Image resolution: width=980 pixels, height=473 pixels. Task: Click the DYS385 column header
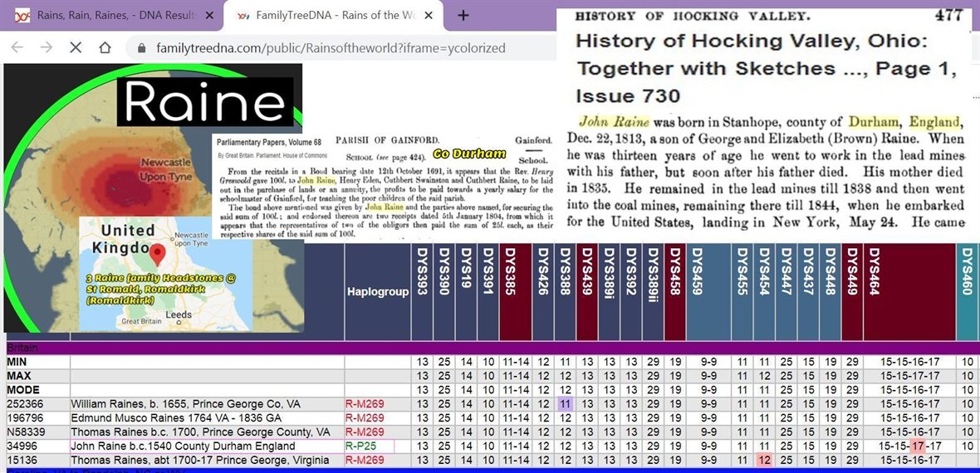point(515,292)
